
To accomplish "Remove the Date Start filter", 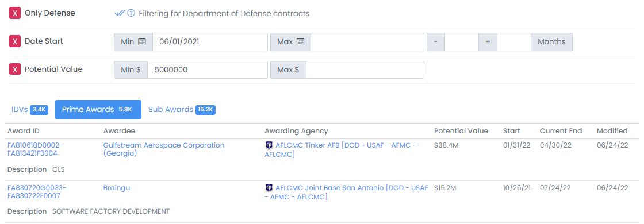I will tap(15, 41).
